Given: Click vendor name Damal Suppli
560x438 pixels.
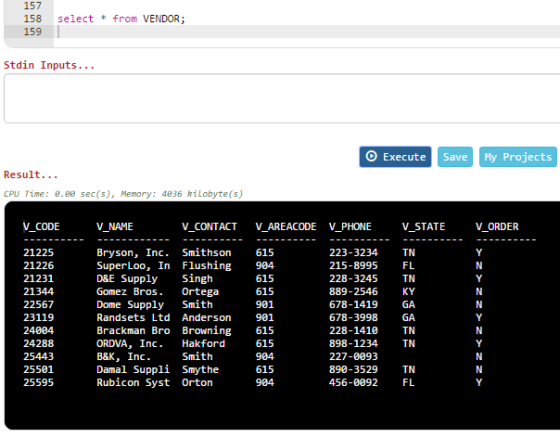Looking at the screenshot, I should [x=133, y=369].
